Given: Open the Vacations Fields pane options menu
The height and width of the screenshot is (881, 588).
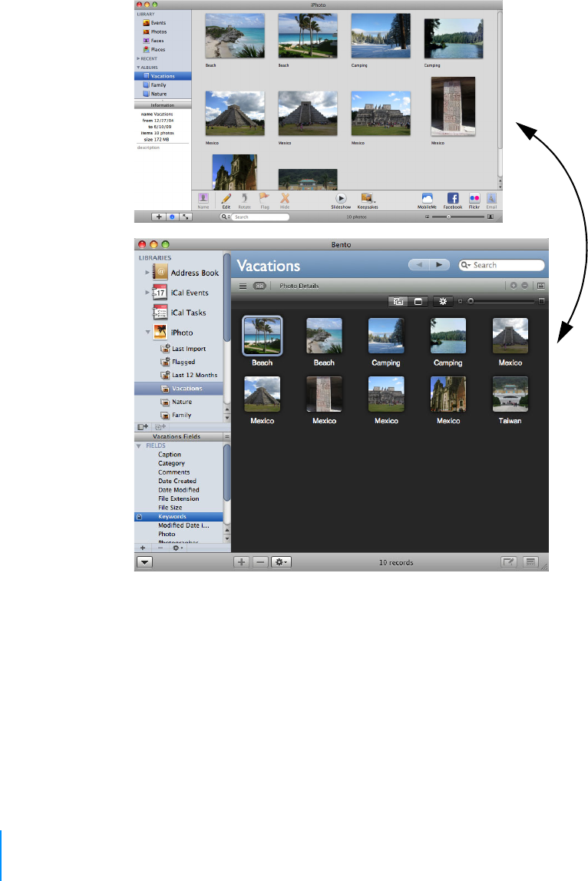Looking at the screenshot, I should click(227, 436).
